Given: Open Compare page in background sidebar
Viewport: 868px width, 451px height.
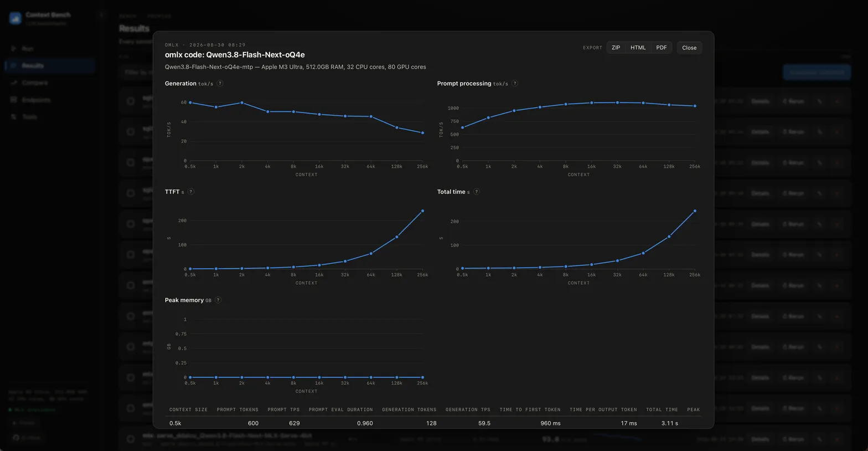Looking at the screenshot, I should 50,83.
